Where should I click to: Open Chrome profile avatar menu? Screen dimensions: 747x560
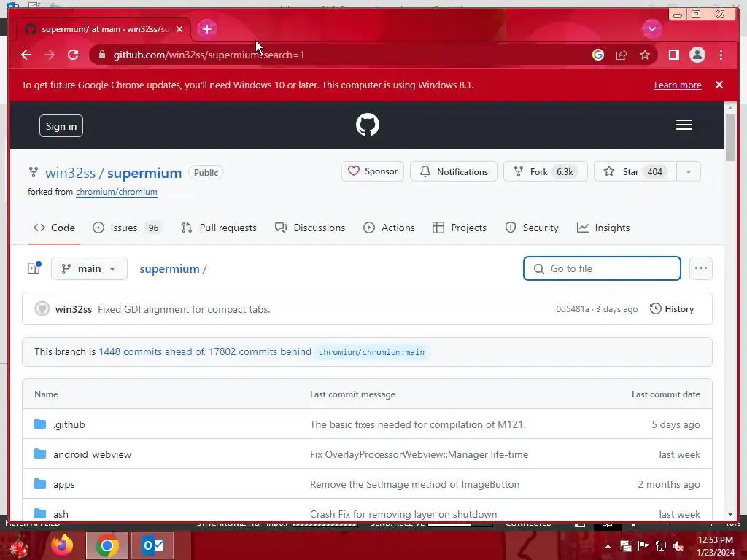coord(697,55)
